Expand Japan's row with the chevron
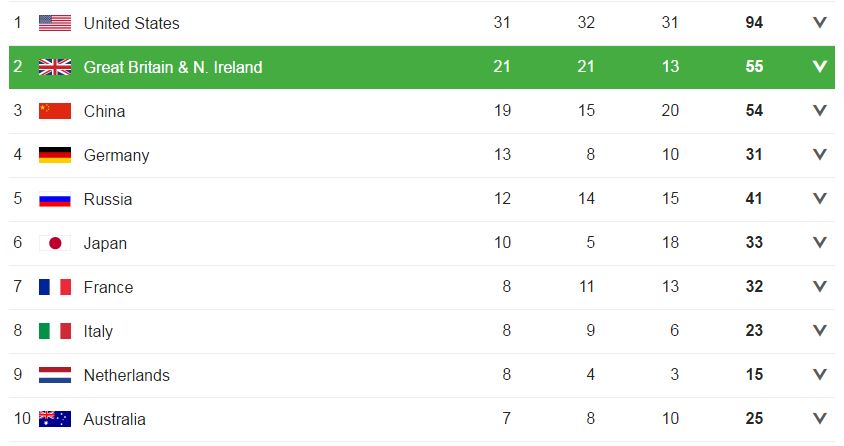Screen dimensions: 844x446 pos(820,243)
